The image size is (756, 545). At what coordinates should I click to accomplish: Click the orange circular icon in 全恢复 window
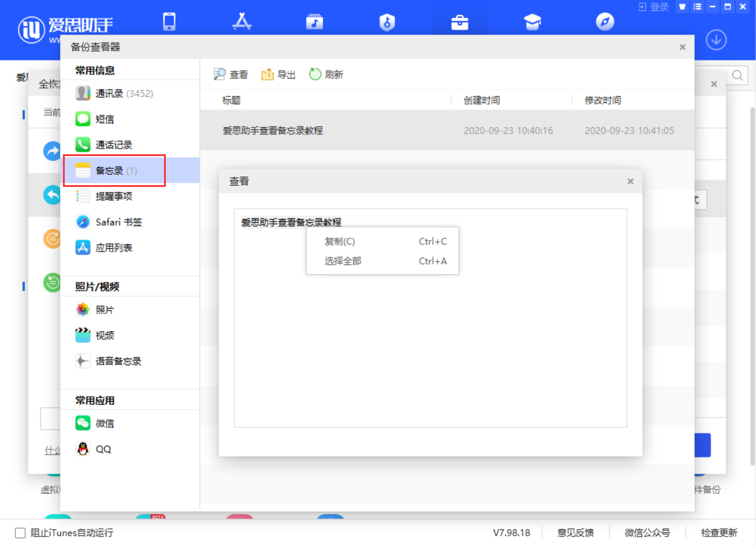52,238
